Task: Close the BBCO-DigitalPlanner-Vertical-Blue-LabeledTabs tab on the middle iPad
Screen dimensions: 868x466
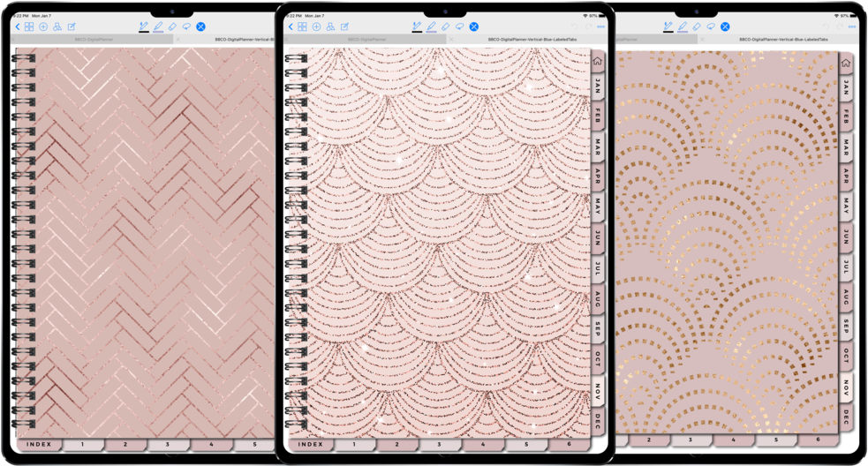Action: click(x=451, y=40)
